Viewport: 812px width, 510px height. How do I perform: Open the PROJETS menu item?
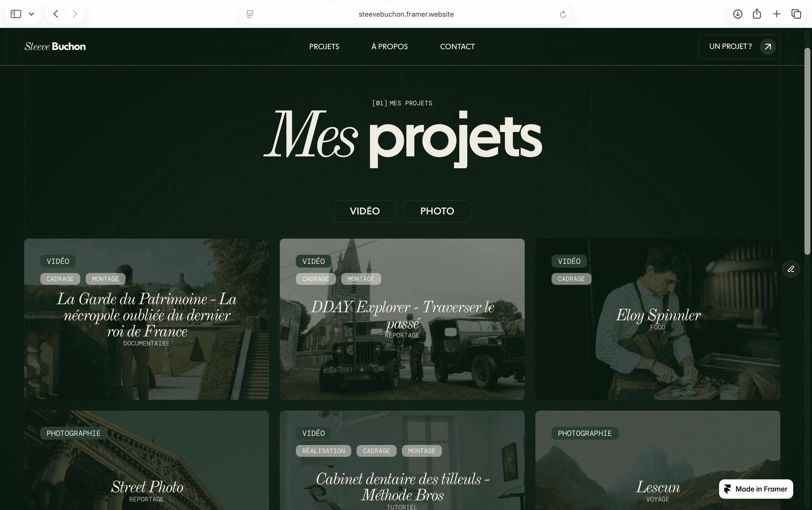click(324, 46)
